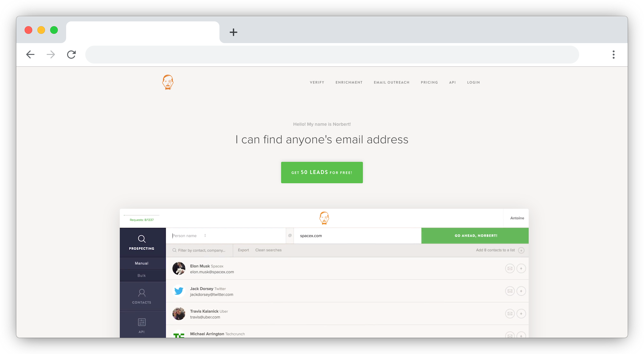
Task: Click the plus icon in Jack Dorsey row
Action: pyautogui.click(x=521, y=291)
